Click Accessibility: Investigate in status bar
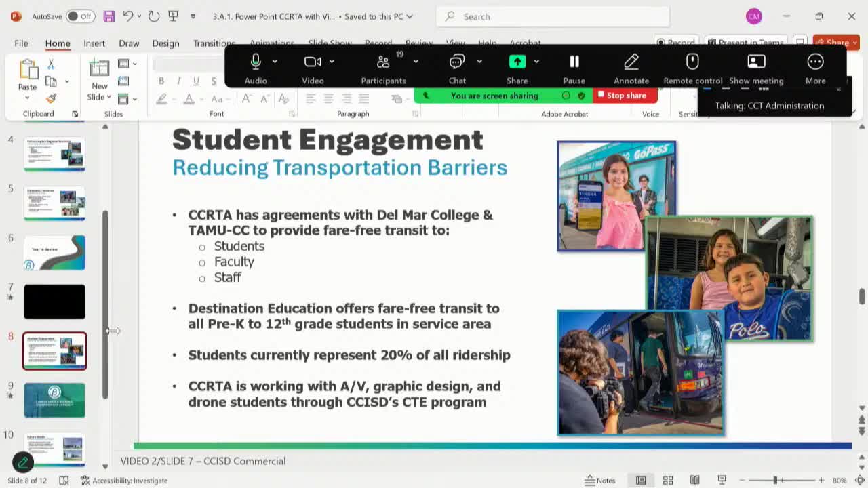868x488 pixels. (x=124, y=480)
